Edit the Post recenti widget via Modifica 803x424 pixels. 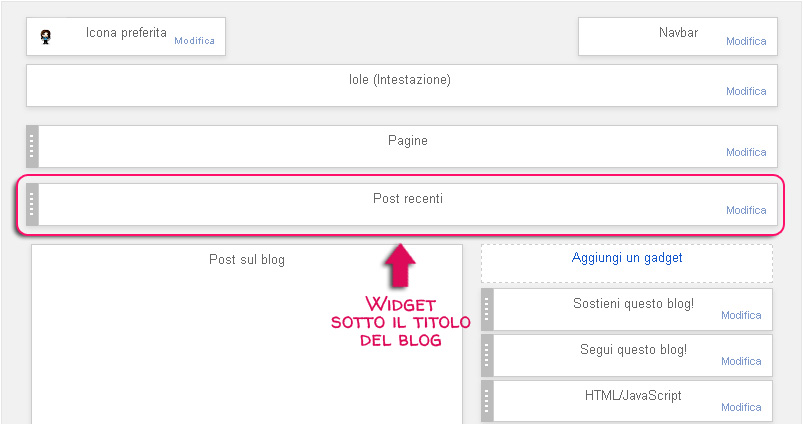(x=746, y=210)
